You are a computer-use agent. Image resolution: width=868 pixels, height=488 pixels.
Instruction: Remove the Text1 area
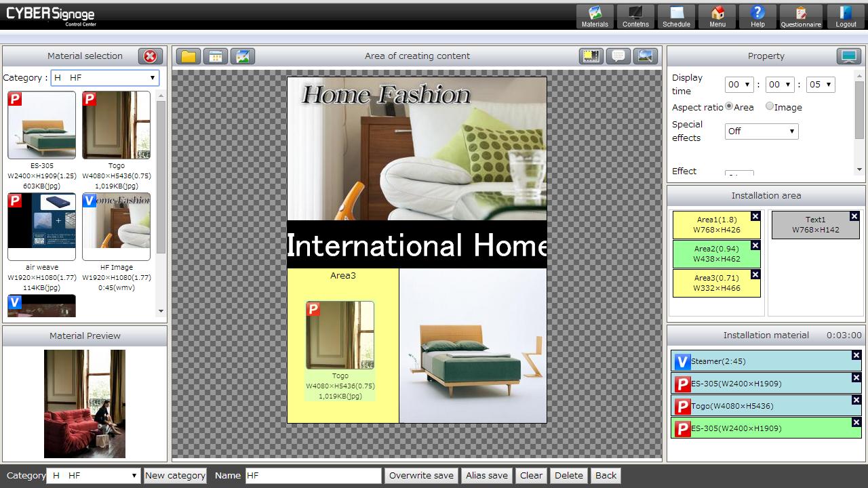point(854,216)
